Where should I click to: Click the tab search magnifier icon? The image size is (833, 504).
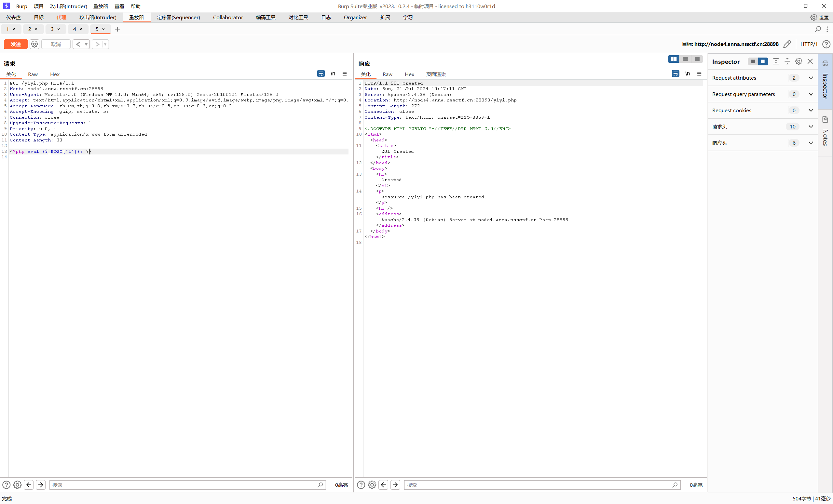tap(817, 29)
